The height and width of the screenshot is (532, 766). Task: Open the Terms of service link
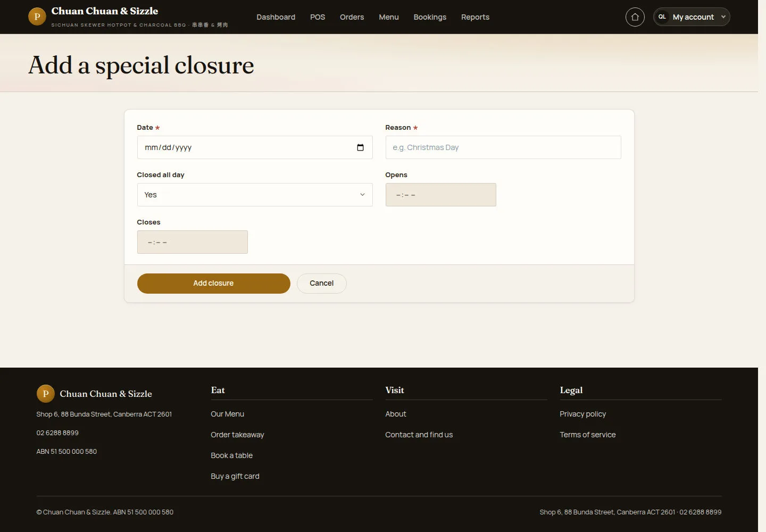[587, 435]
